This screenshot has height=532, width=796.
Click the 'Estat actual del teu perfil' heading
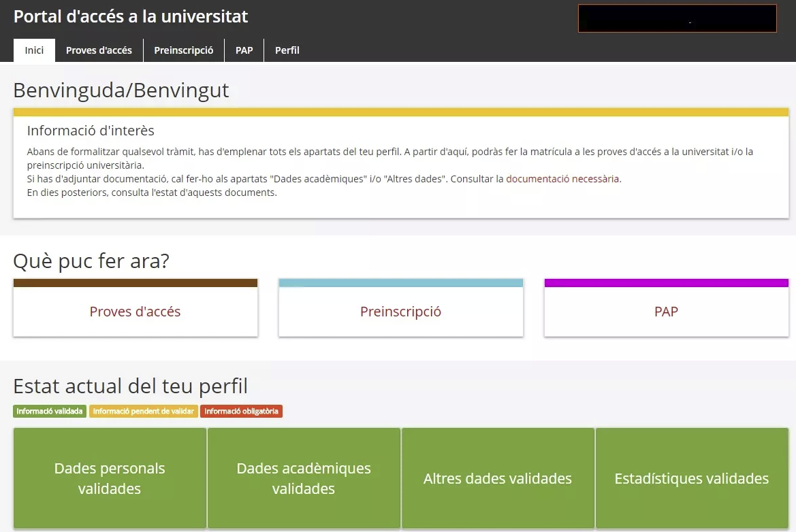click(131, 386)
